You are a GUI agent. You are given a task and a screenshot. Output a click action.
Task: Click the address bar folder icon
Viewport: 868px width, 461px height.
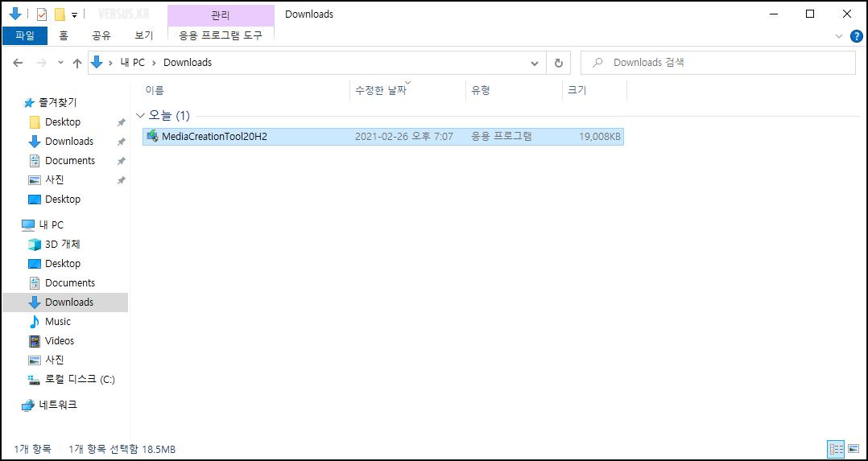[x=97, y=63]
